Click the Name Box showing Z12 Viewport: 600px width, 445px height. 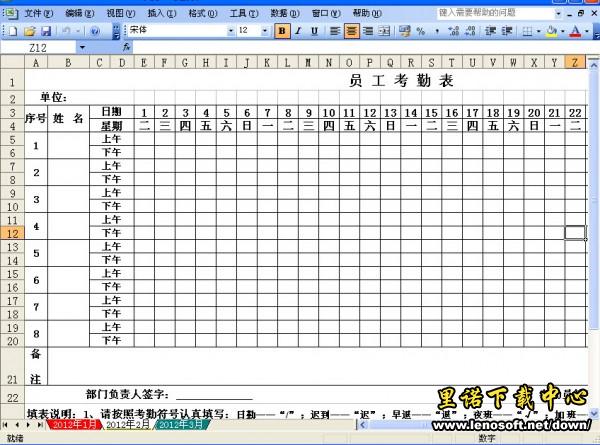pyautogui.click(x=38, y=48)
